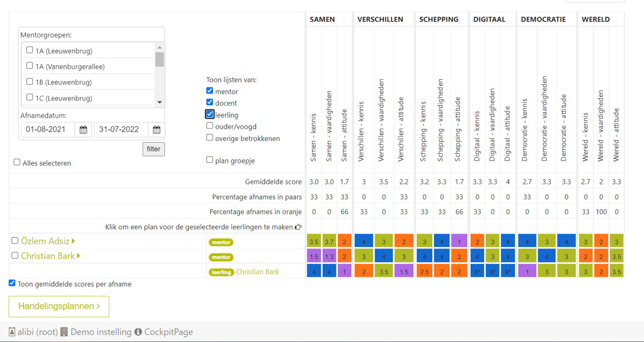Click Mentorgroepen list scroll-down arrow
This screenshot has height=342, width=644.
[x=160, y=102]
